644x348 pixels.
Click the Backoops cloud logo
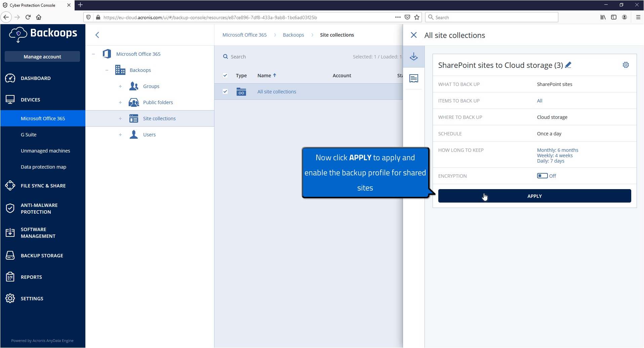coord(18,34)
